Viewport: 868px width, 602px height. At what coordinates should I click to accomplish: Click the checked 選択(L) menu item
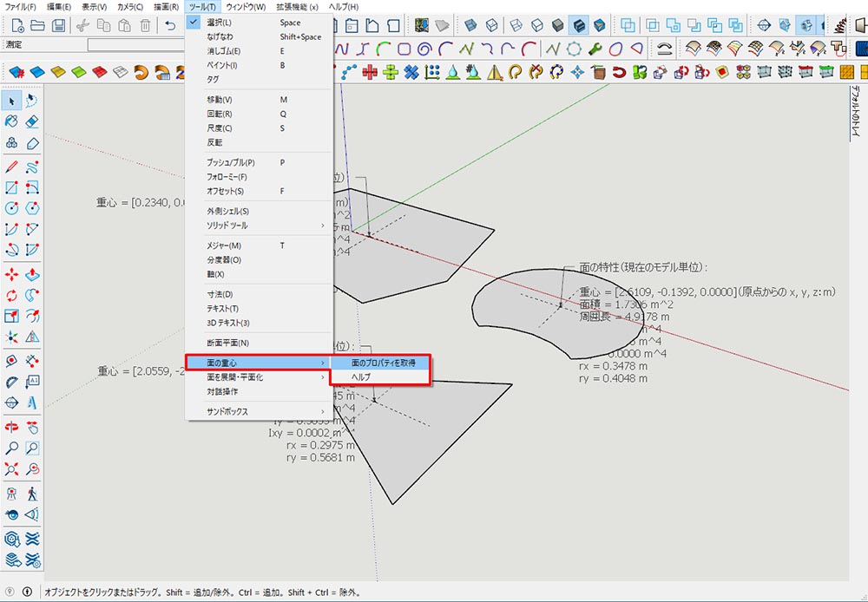[259, 23]
